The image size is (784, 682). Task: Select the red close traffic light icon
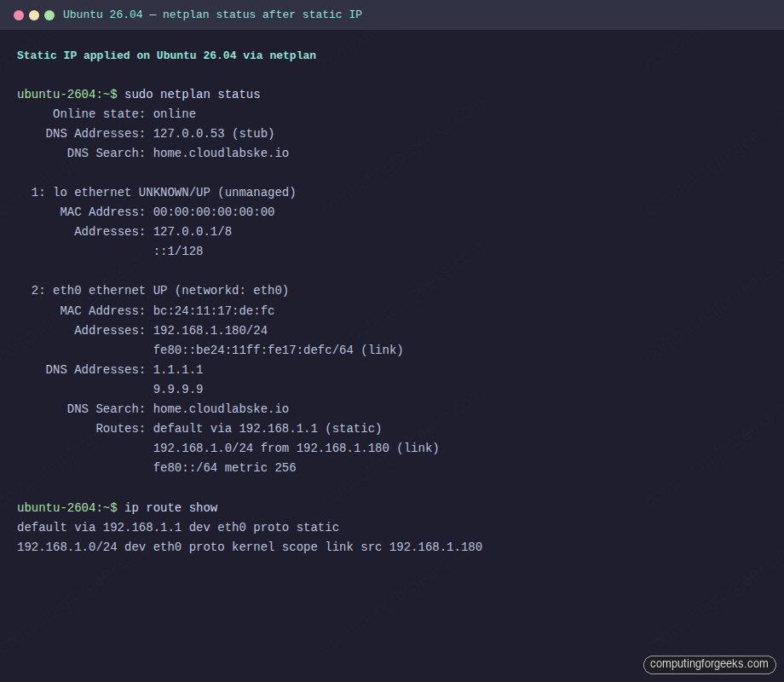(18, 14)
